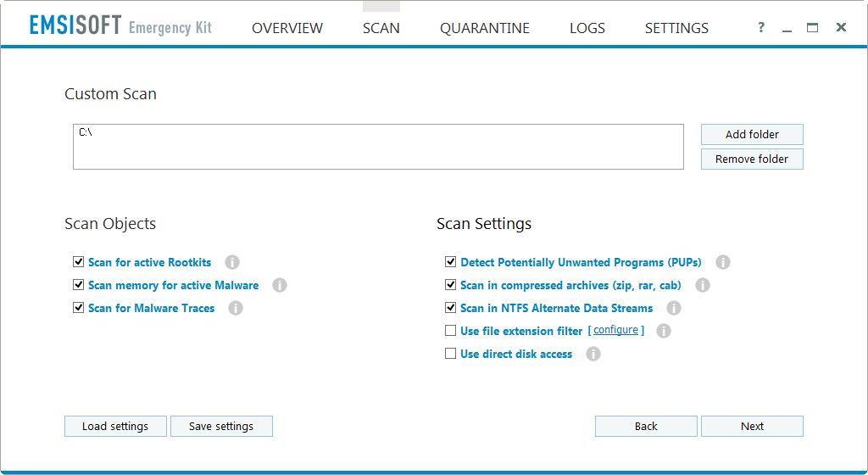Switch to the Quarantine tab
Viewport: 868px width, 475px height.
(484, 28)
